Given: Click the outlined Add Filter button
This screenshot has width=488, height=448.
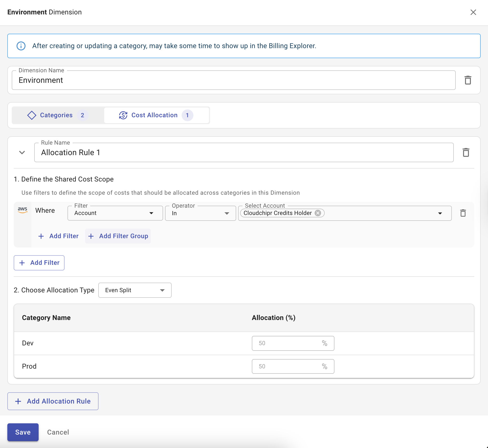Looking at the screenshot, I should [x=39, y=263].
